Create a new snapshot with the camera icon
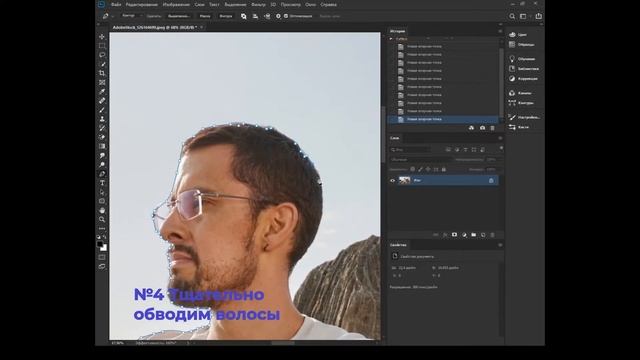This screenshot has width=640, height=360. pos(482,128)
